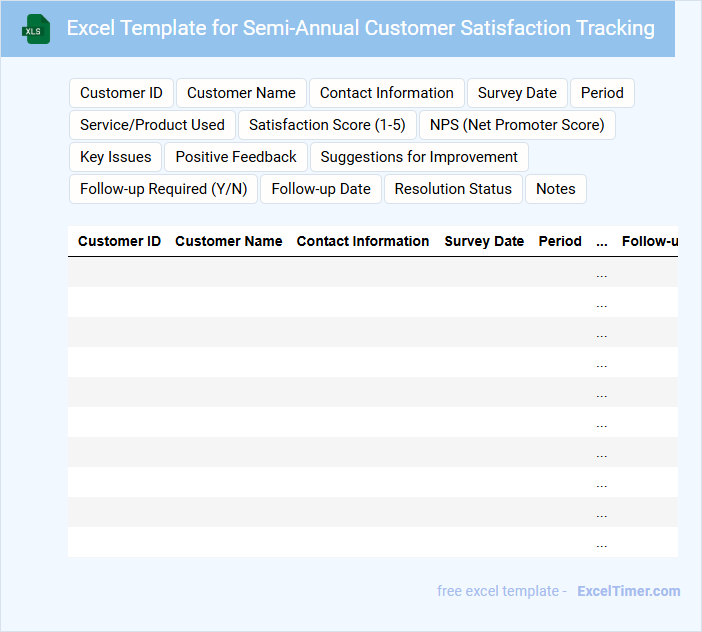Click the Satisfaction Score (1-5) tag
702x632 pixels.
tap(327, 125)
